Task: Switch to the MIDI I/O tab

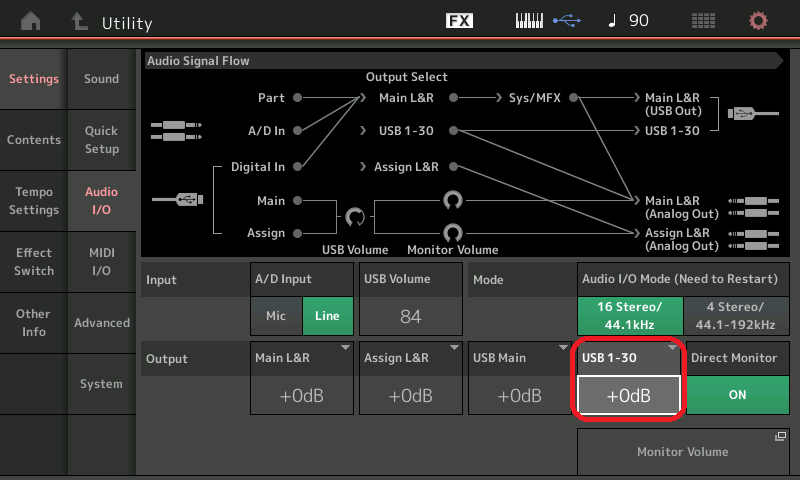Action: point(101,263)
